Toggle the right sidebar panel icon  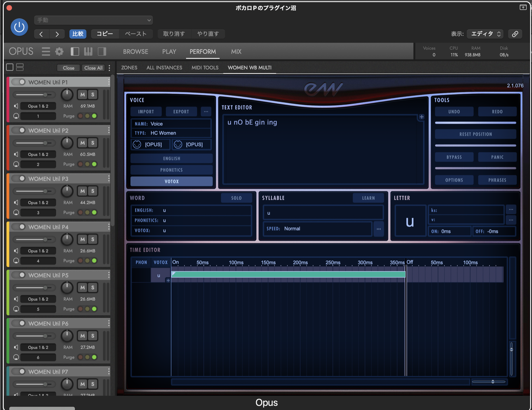click(x=102, y=52)
